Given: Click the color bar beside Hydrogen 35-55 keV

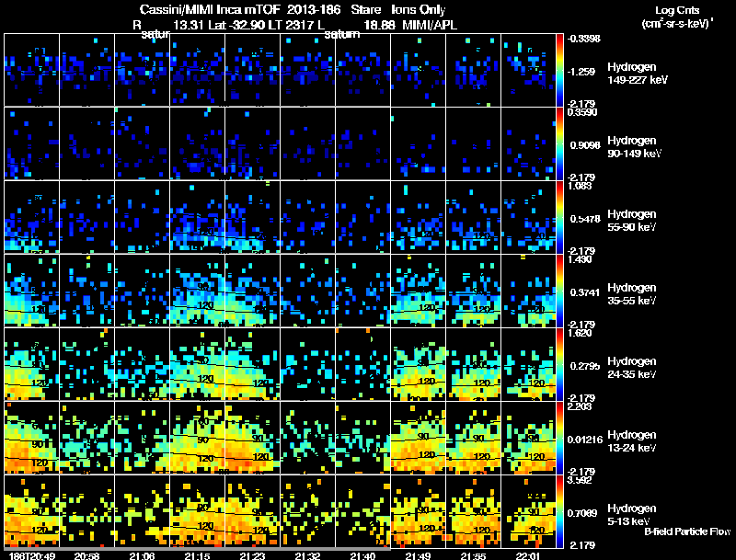Looking at the screenshot, I should (x=559, y=291).
